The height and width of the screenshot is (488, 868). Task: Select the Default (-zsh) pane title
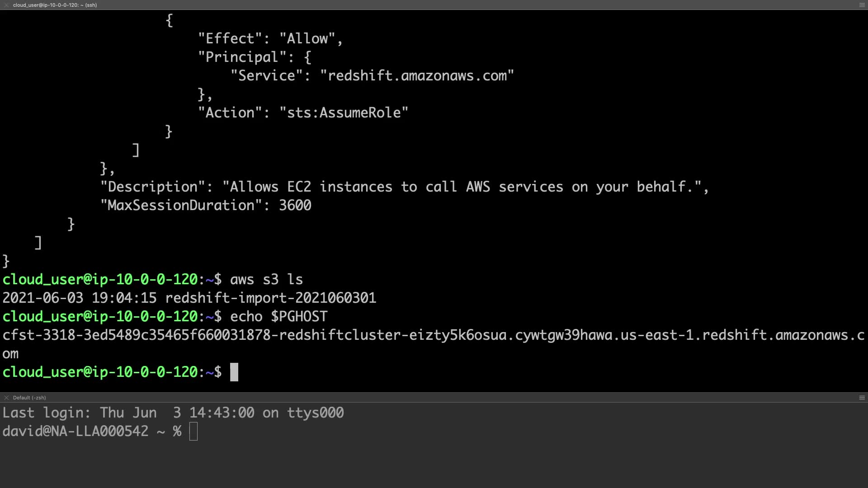pos(29,398)
